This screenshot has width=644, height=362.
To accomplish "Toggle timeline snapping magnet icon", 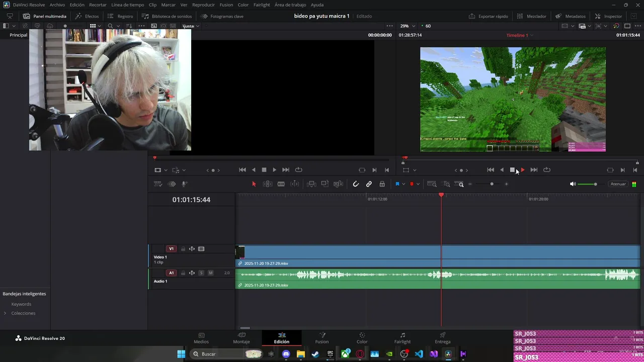I will [356, 184].
